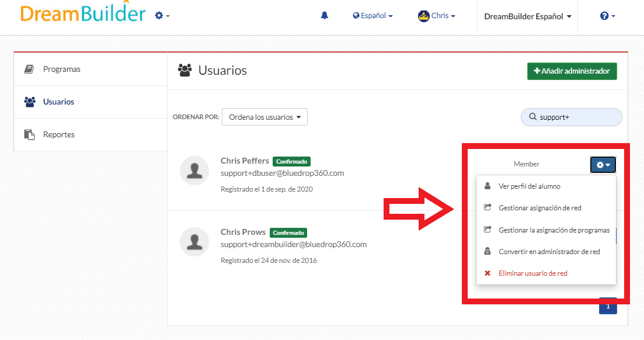Click the Programas book icon
The height and width of the screenshot is (340, 644).
29,69
